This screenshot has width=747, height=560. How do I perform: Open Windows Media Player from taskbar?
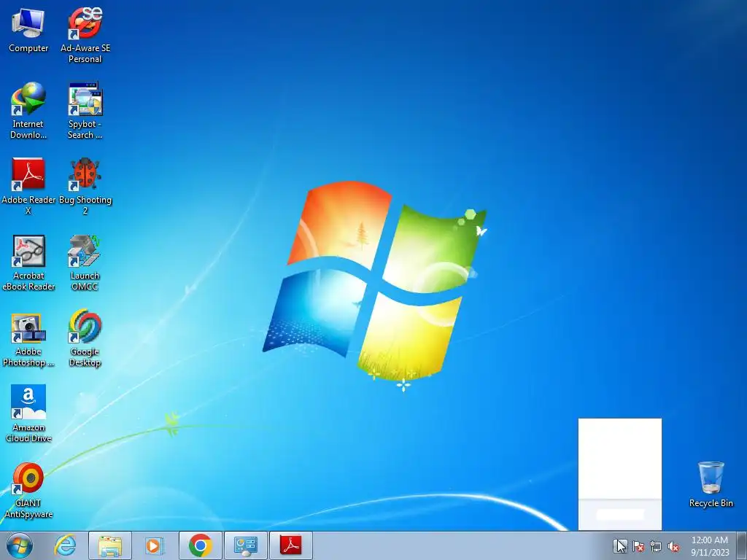click(155, 545)
